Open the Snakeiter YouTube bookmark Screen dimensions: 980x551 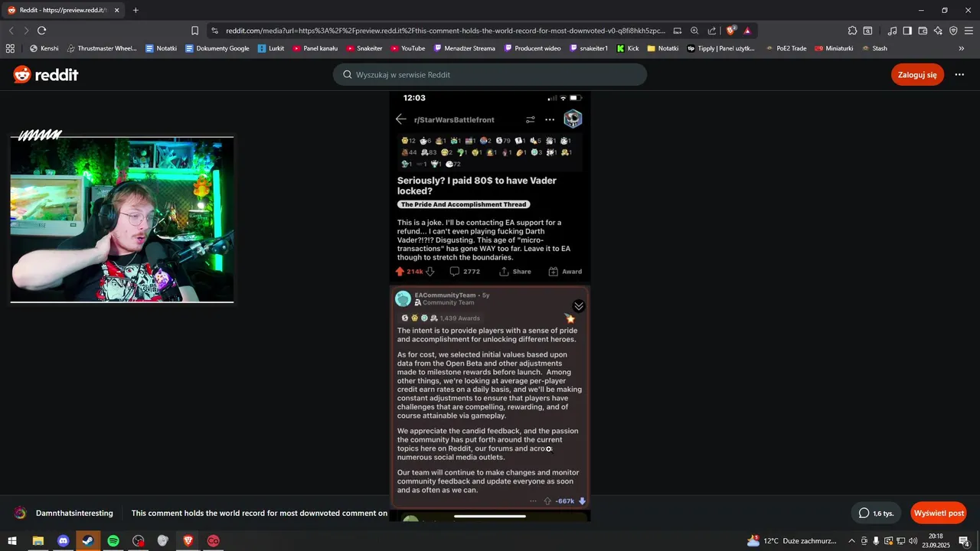point(364,48)
